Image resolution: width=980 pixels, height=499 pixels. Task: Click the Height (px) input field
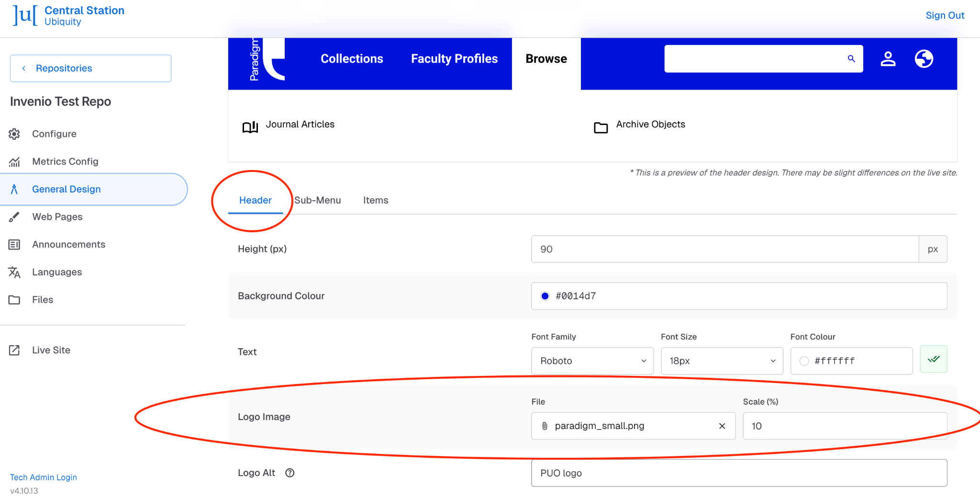click(725, 249)
